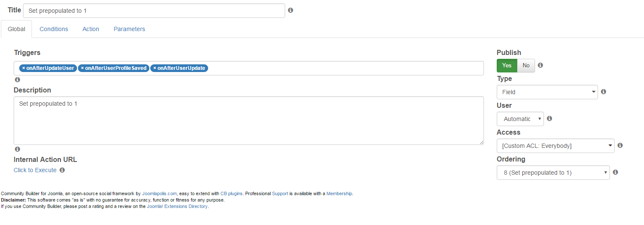Screen dimensions: 644x225
Task: Set Publish to No
Action: (526, 65)
